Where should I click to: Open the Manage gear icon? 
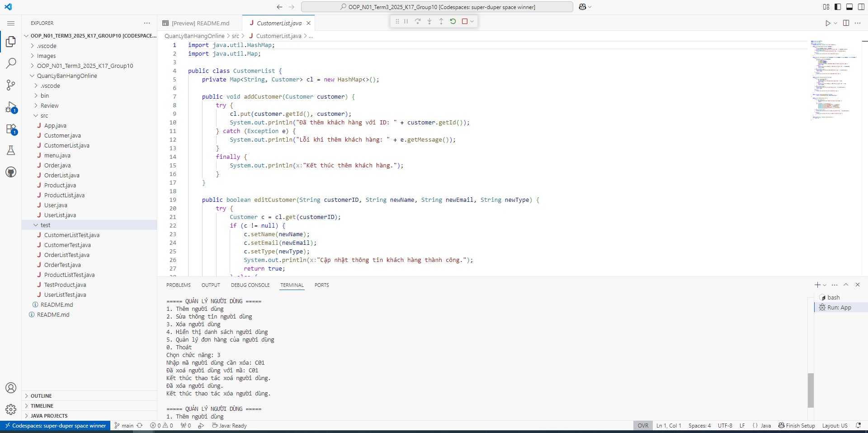[11, 409]
